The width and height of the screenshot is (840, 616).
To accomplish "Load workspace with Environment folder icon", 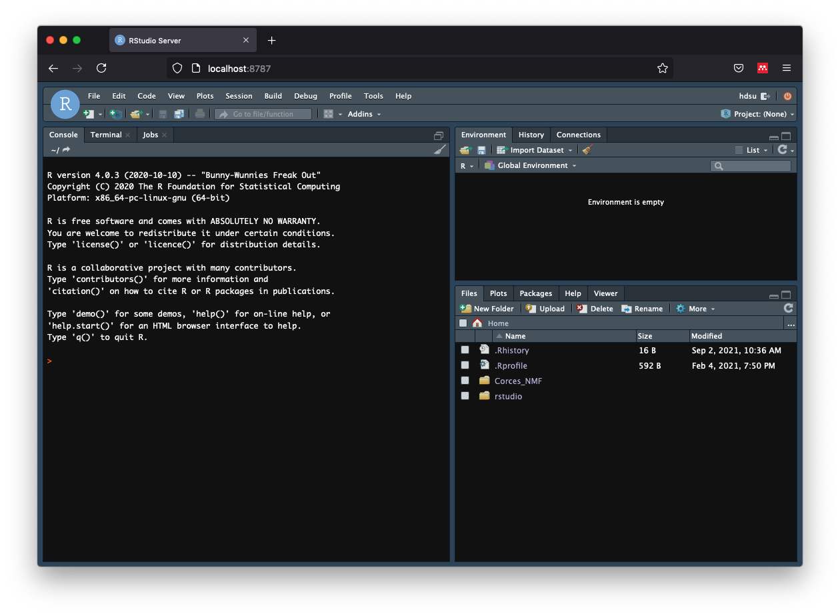I will (465, 150).
